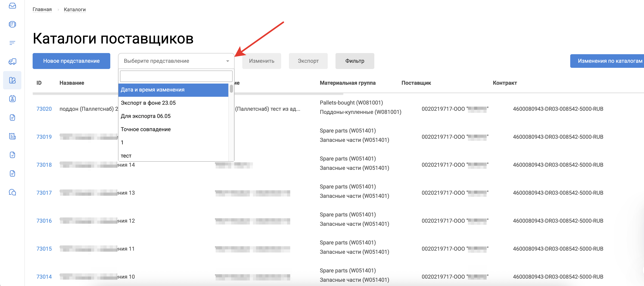Image resolution: width=644 pixels, height=286 pixels.
Task: Click the inbox tray sidebar icon
Action: 12,5
